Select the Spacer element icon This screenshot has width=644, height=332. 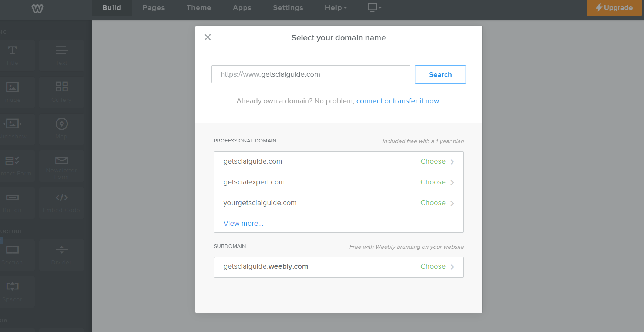tap(12, 286)
